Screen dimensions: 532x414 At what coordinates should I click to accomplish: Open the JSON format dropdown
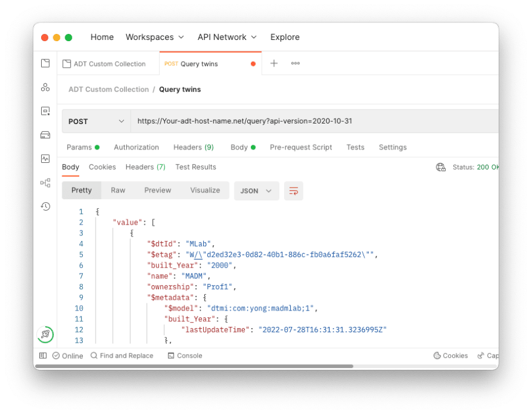256,191
